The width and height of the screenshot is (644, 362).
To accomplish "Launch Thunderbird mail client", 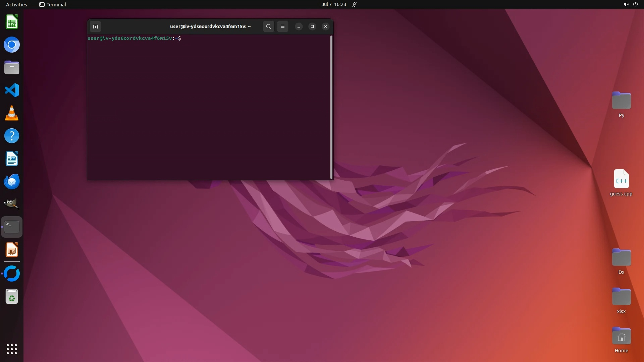I will 12,182.
